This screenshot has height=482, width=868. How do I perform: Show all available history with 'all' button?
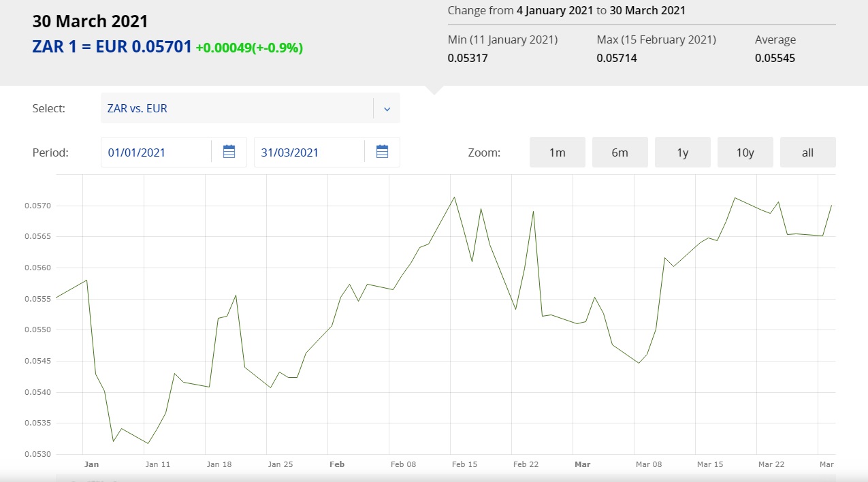point(807,152)
